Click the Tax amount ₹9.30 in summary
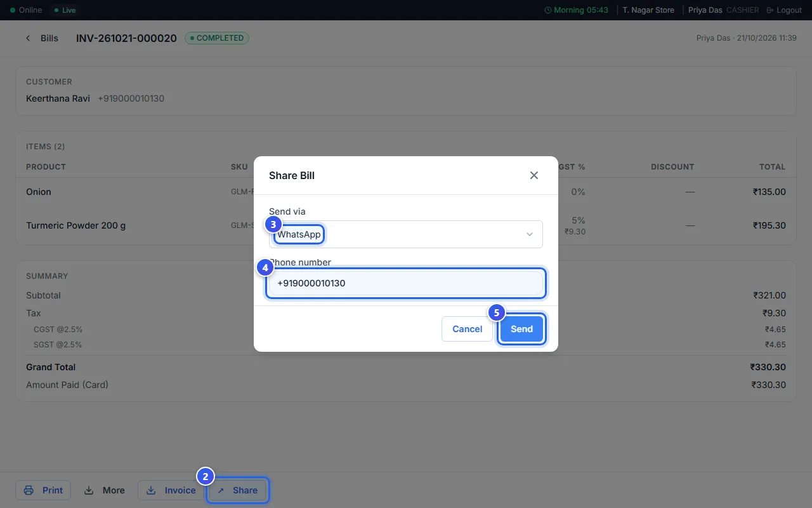This screenshot has width=812, height=508. pyautogui.click(x=774, y=313)
